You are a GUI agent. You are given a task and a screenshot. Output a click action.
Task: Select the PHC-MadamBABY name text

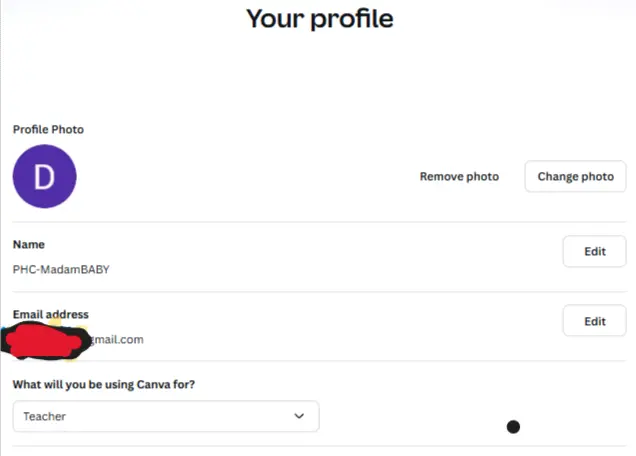61,269
